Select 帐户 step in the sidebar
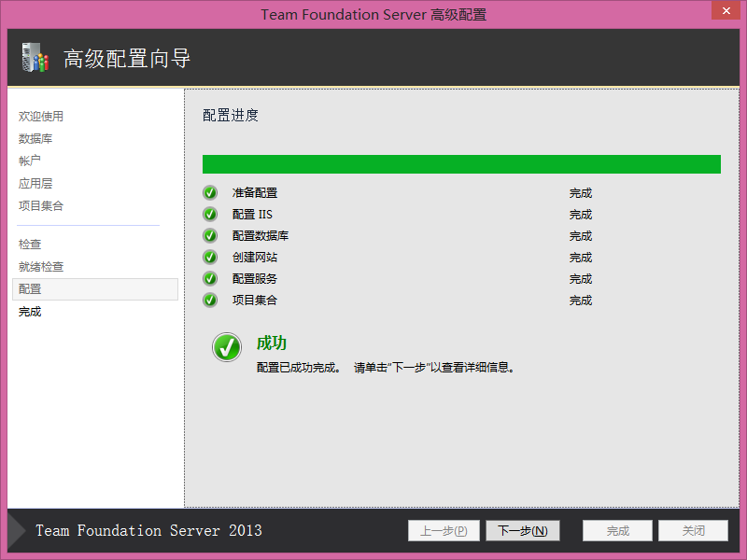The height and width of the screenshot is (560, 747). tap(30, 161)
